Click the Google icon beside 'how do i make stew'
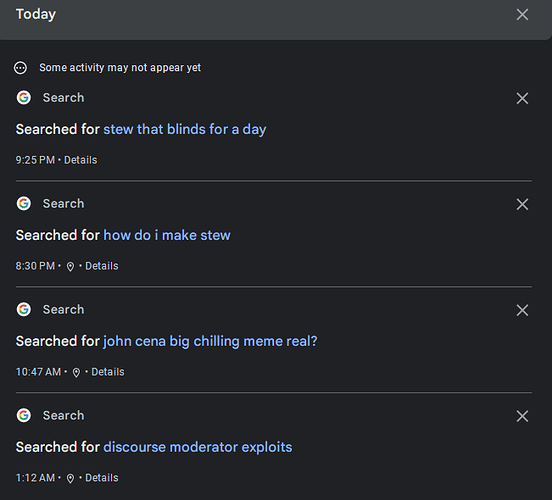 [x=24, y=204]
